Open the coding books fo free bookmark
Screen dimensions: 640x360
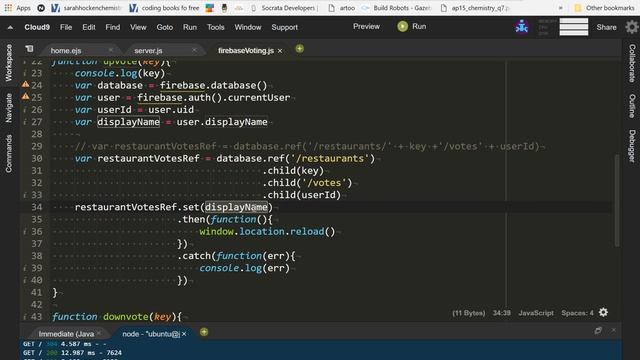click(x=164, y=8)
